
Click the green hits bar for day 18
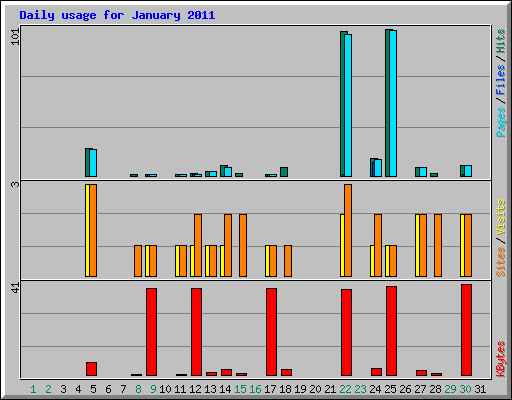pyautogui.click(x=284, y=172)
